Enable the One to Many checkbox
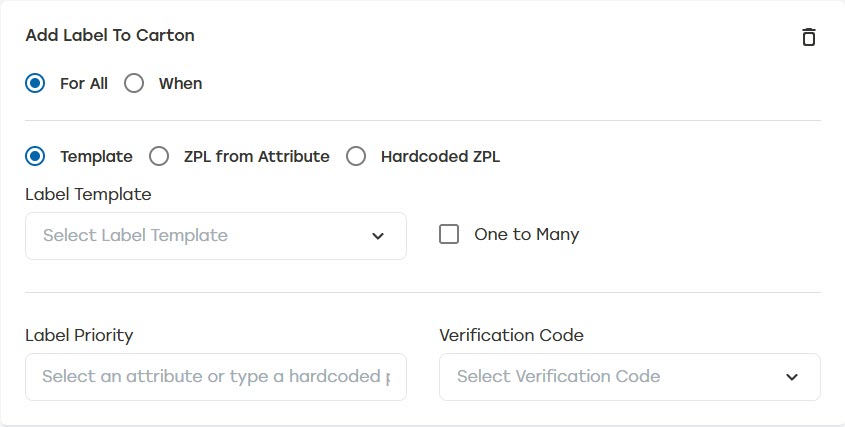This screenshot has height=427, width=845. click(449, 234)
